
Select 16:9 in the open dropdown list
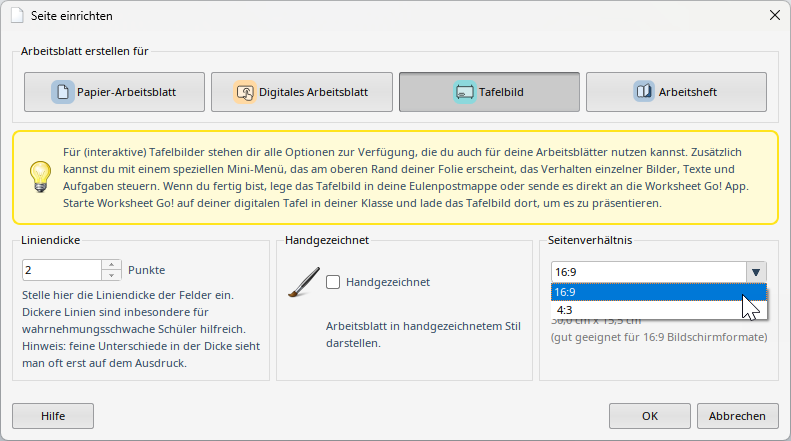[x=659, y=292]
